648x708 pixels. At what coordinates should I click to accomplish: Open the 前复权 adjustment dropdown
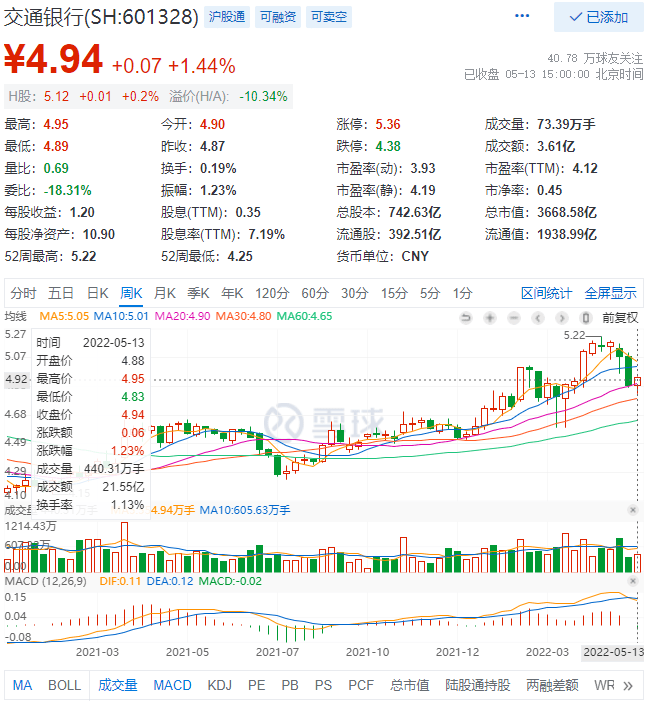620,318
